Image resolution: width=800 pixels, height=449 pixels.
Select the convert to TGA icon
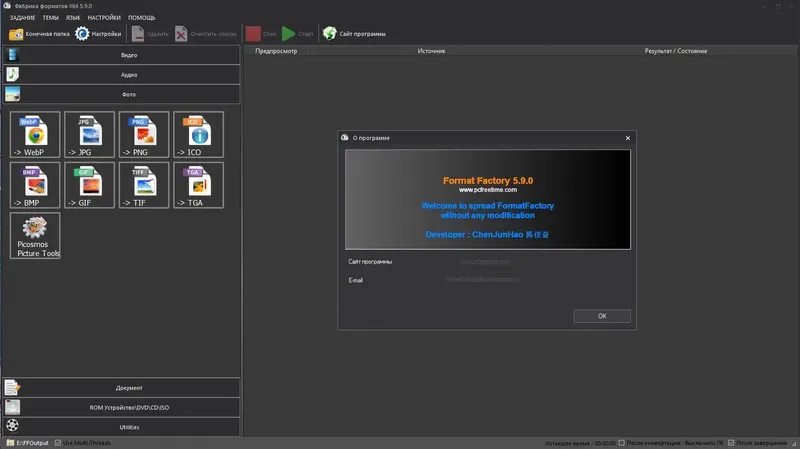click(198, 185)
